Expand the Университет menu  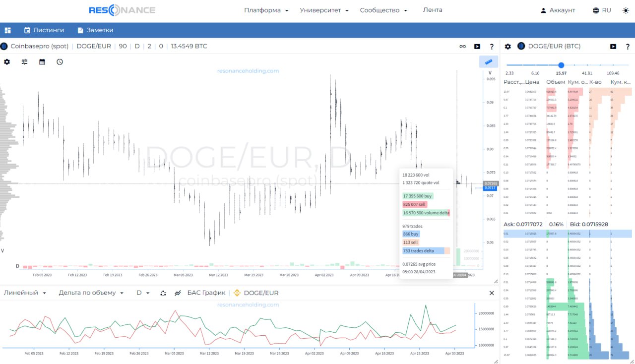[324, 10]
